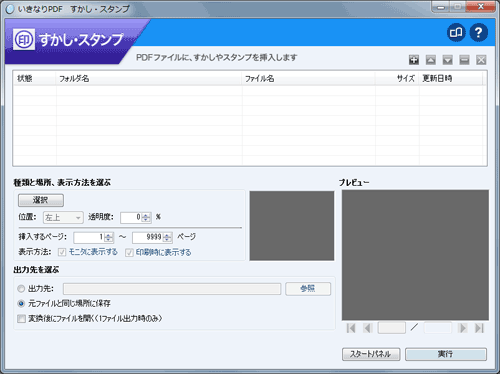Viewport: 500px width, 374px height.
Task: Select the 出力先 radio button
Action: coord(21,288)
